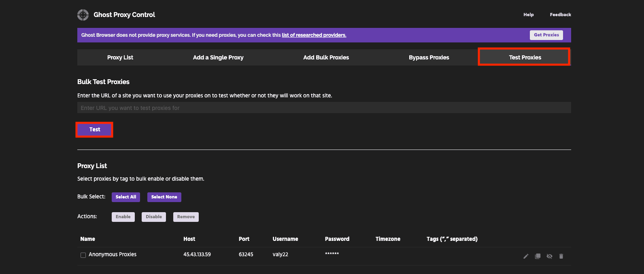Click the host value 45.43.133.59
644x274 pixels.
(197, 254)
